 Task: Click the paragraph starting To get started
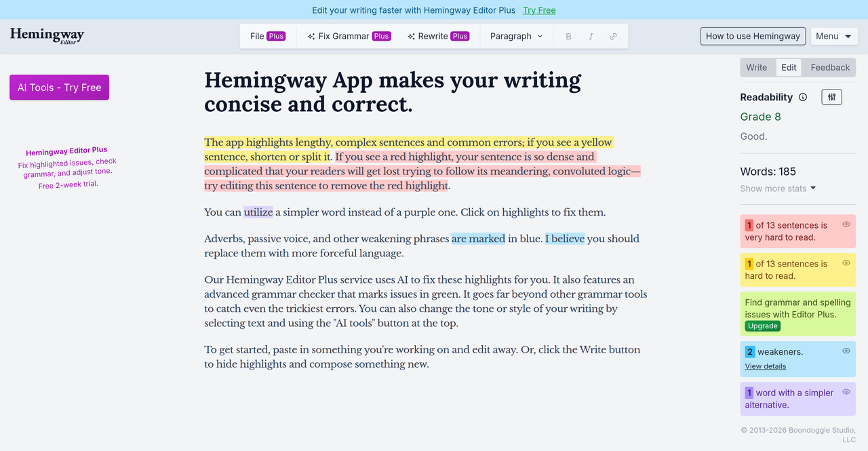point(422,357)
